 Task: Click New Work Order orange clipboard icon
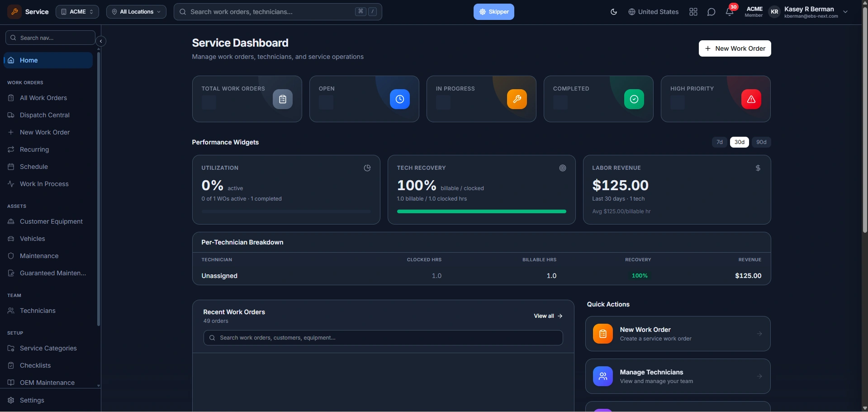click(603, 334)
